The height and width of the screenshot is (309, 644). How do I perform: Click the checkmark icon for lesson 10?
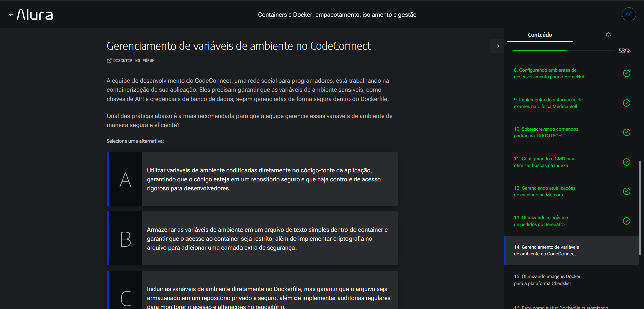(x=626, y=132)
